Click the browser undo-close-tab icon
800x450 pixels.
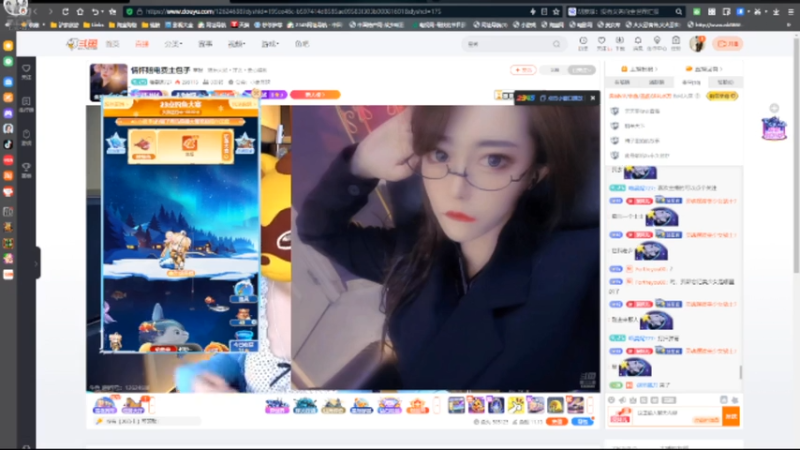[95, 11]
